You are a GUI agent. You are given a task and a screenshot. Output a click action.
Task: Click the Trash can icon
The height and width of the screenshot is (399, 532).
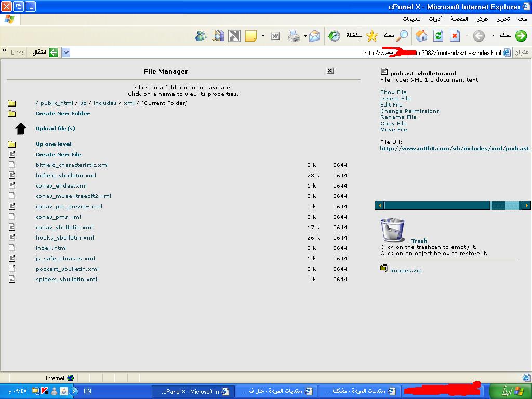point(392,229)
